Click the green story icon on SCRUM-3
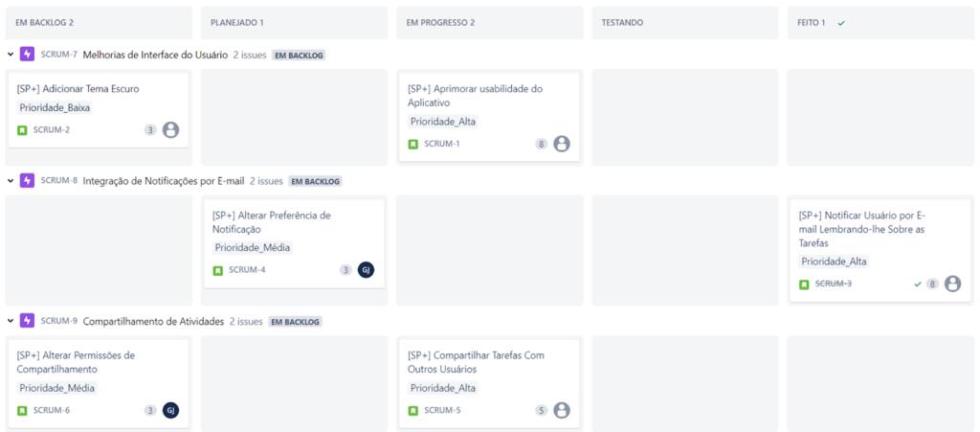980x432 pixels. click(x=804, y=284)
